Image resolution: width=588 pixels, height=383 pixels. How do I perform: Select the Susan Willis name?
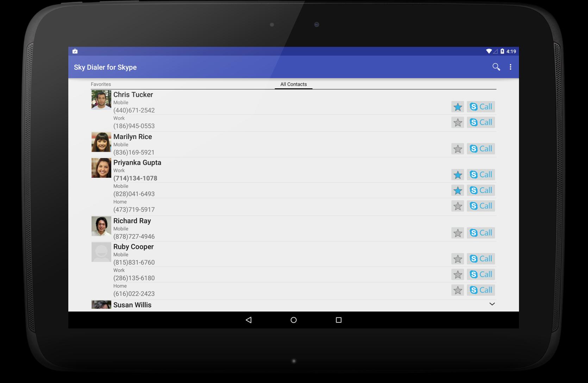click(x=132, y=305)
